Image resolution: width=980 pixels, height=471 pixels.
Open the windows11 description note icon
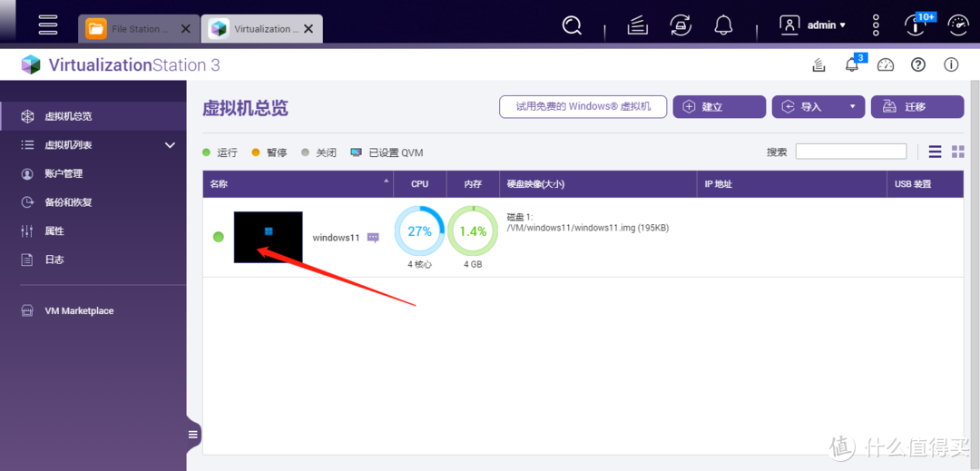[x=373, y=238]
